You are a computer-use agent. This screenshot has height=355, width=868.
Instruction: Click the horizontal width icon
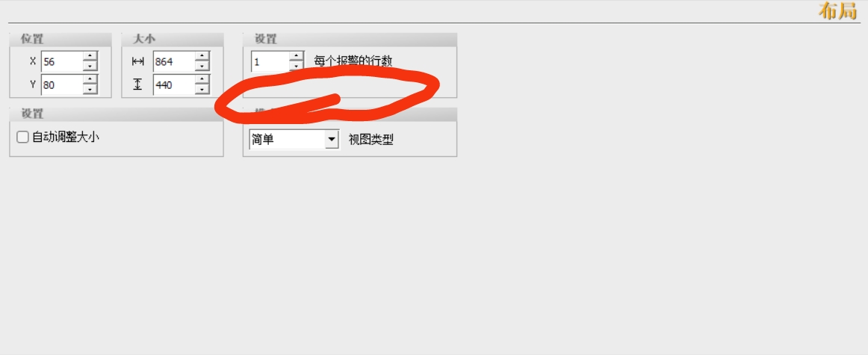point(138,62)
